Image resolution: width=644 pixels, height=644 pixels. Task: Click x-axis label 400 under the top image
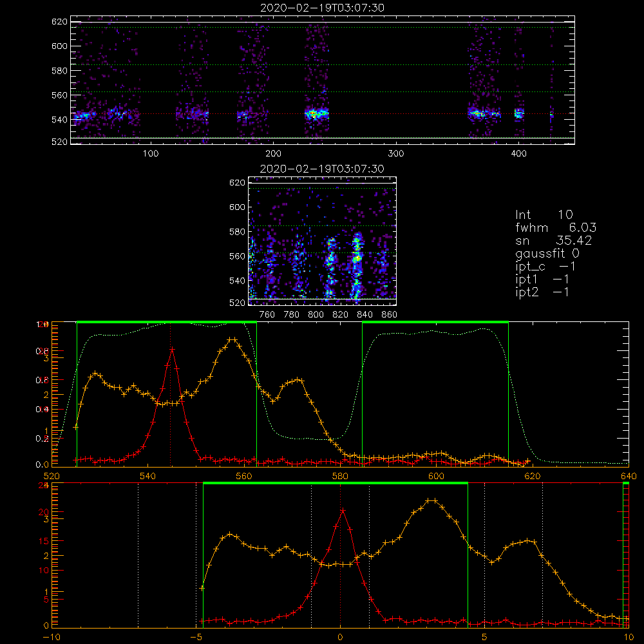[518, 154]
